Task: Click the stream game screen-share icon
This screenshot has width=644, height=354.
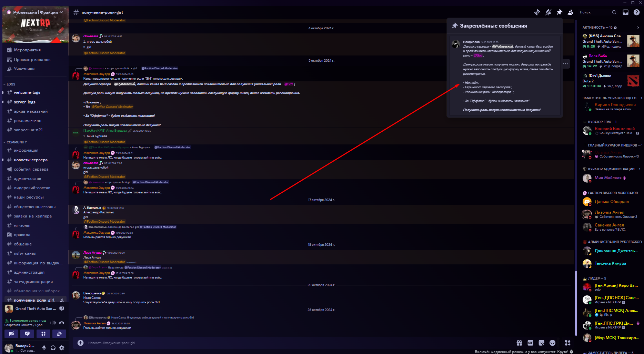Action: coord(62,309)
